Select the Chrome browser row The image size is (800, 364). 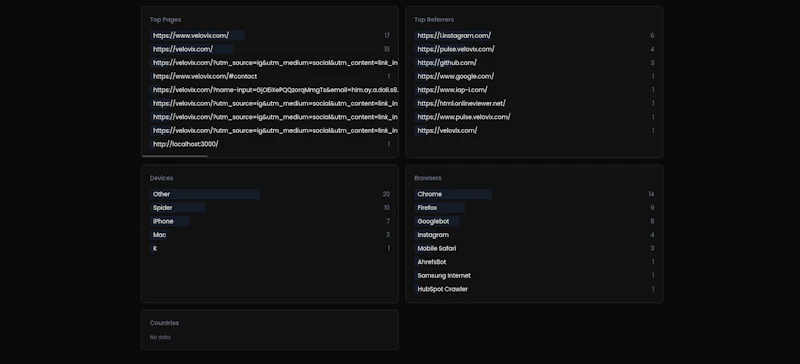[x=534, y=195]
